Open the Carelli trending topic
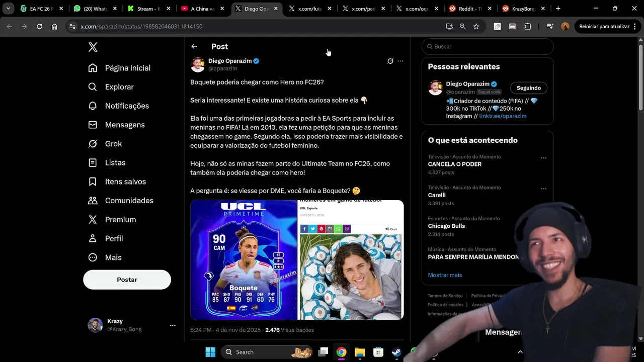The height and width of the screenshot is (362, 644). [437, 195]
